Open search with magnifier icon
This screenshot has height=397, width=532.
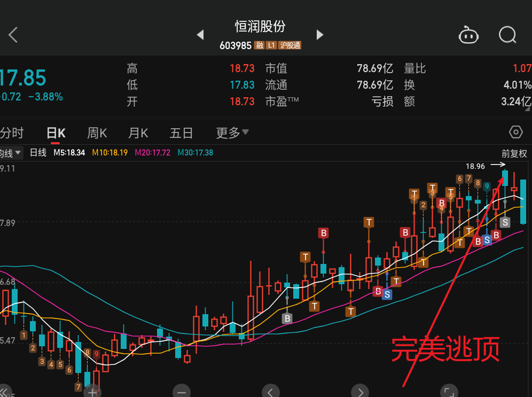507,35
